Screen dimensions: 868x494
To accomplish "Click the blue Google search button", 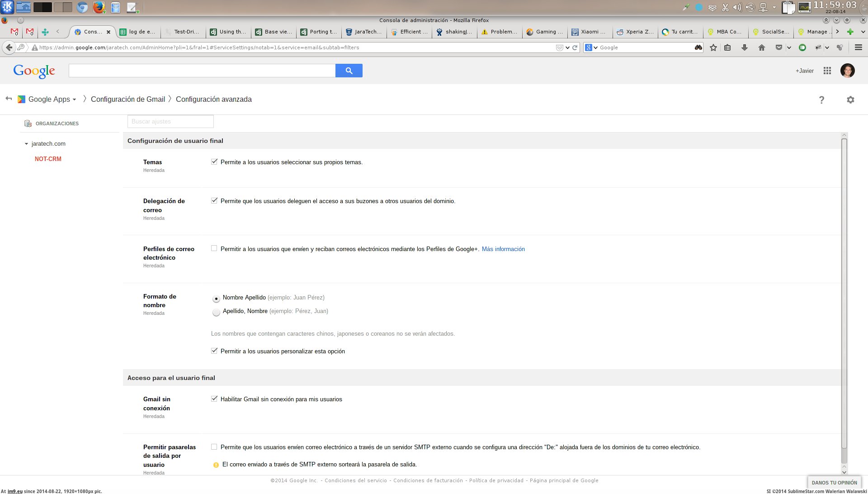I will [349, 71].
